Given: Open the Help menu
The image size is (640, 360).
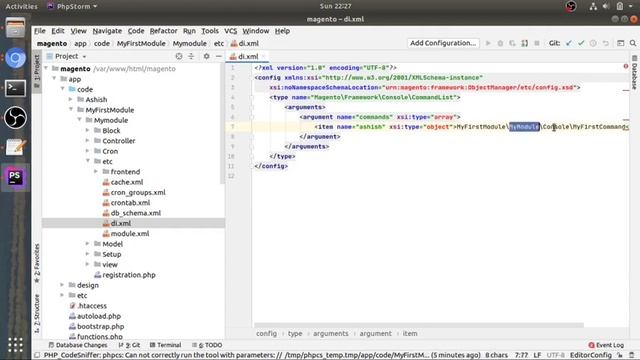Looking at the screenshot, I should pyautogui.click(x=282, y=31).
